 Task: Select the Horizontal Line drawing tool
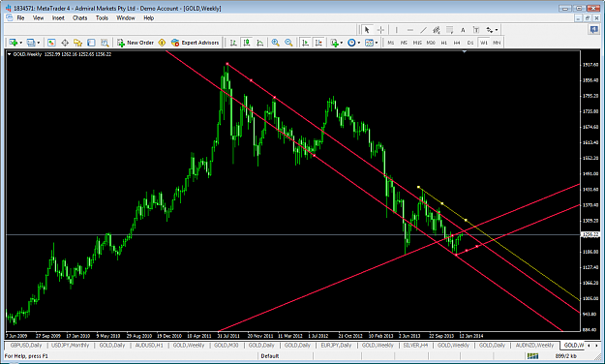click(409, 30)
